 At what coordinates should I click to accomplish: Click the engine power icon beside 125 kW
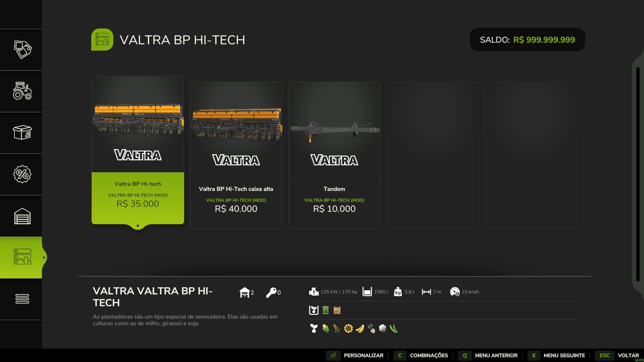click(x=314, y=292)
